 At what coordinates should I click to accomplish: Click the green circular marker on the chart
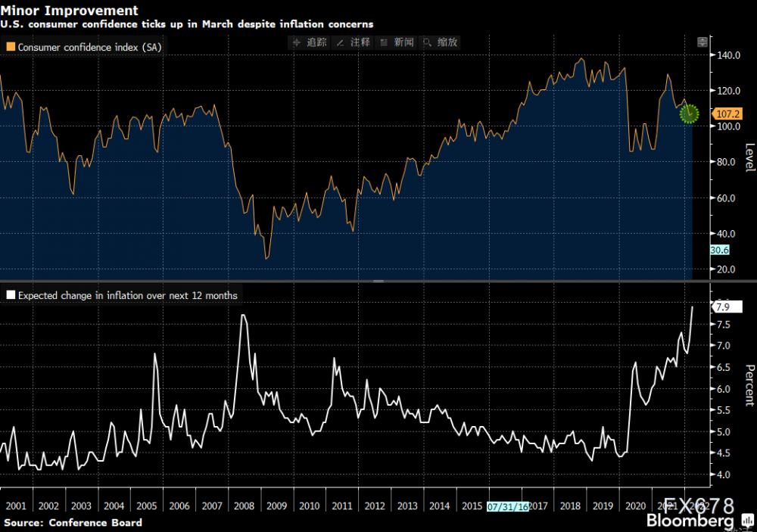689,114
